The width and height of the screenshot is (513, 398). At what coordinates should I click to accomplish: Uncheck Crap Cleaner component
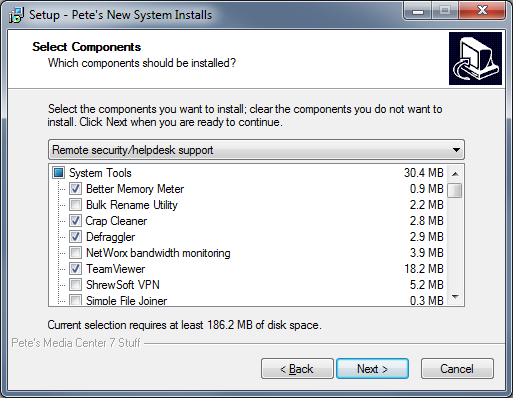coord(75,221)
